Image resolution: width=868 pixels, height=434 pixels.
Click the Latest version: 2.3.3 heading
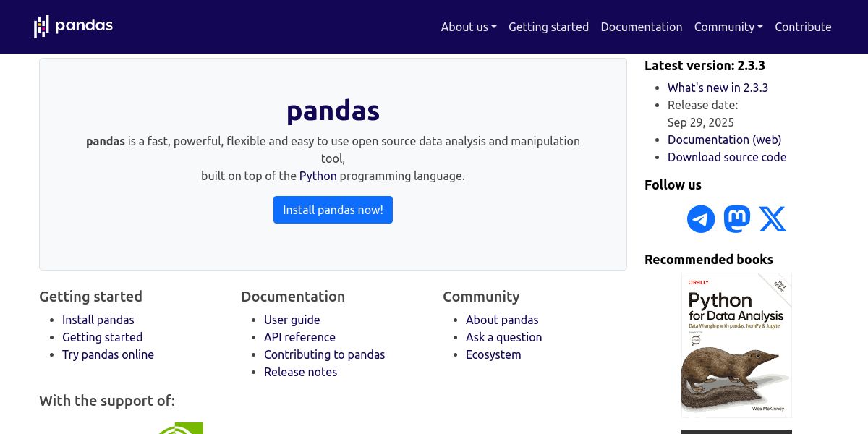705,65
